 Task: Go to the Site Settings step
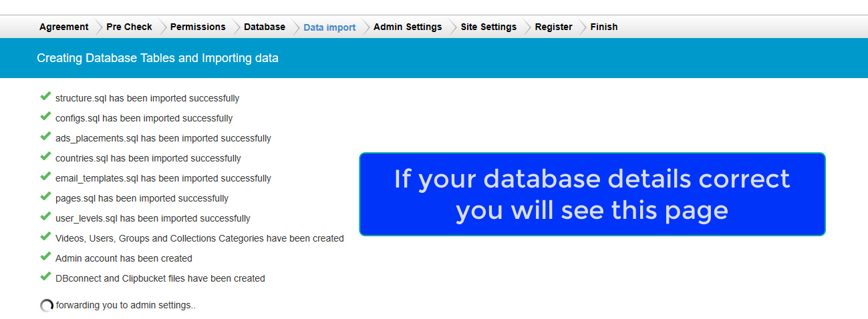(488, 27)
